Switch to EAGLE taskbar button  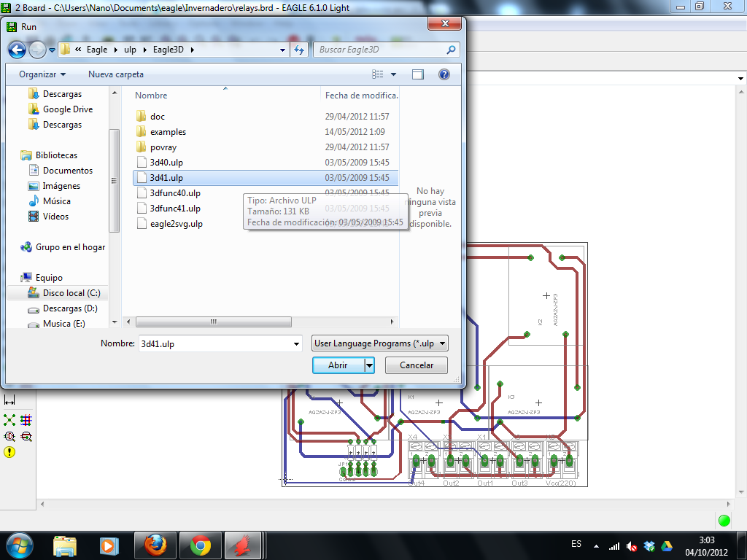[x=243, y=545]
